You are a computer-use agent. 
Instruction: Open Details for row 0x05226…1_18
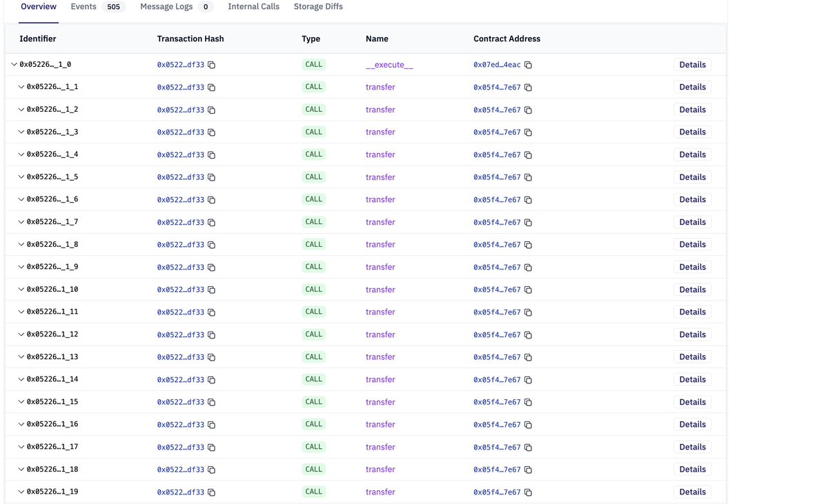(692, 470)
